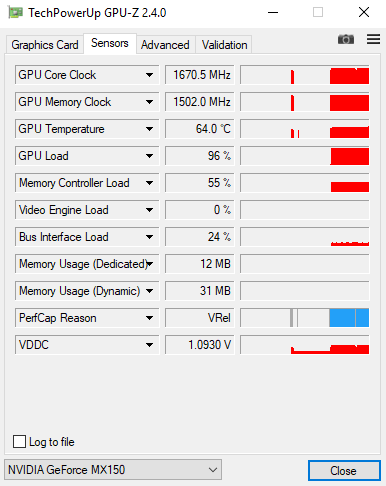Expand the PerfCap Reason dropdown
The width and height of the screenshot is (386, 486).
pos(149,318)
